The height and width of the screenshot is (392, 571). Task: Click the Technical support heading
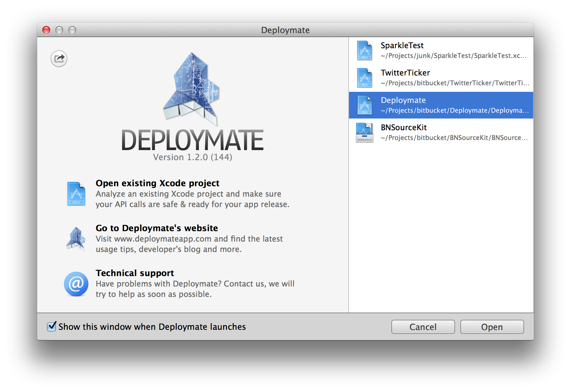[x=135, y=273]
